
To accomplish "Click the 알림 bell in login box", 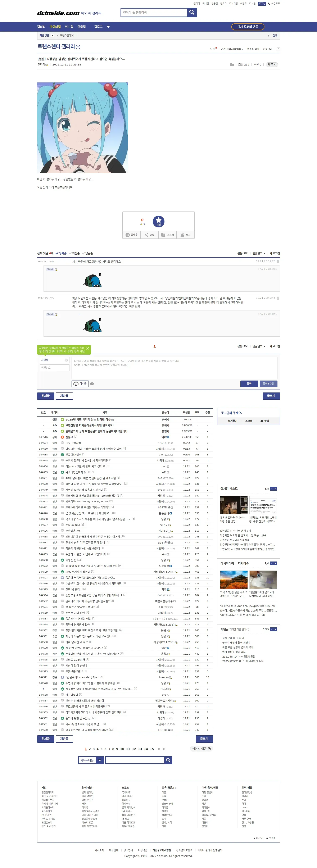I will (x=264, y=421).
